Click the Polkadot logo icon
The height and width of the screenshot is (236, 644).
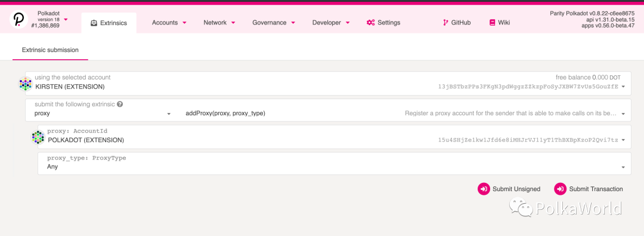[x=18, y=19]
